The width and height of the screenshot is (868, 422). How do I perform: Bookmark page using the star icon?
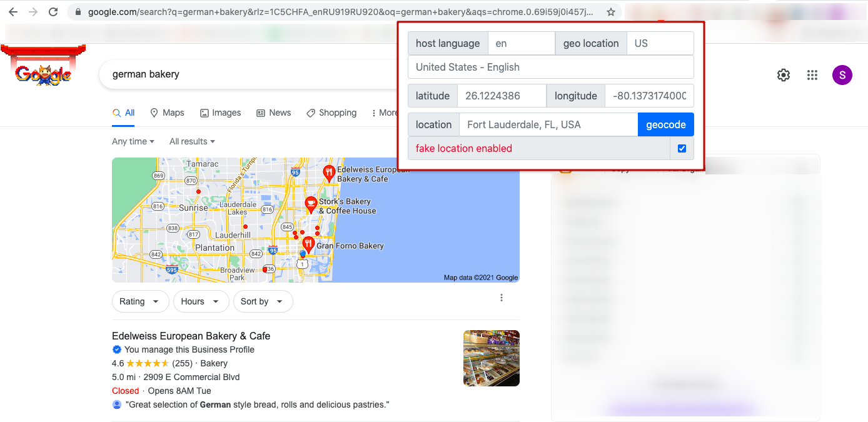coord(611,12)
